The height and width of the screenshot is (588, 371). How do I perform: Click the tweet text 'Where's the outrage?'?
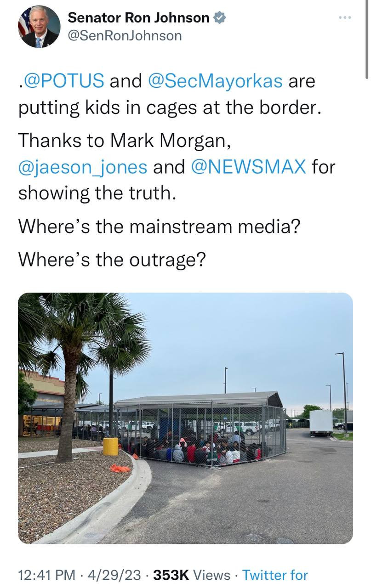112,260
